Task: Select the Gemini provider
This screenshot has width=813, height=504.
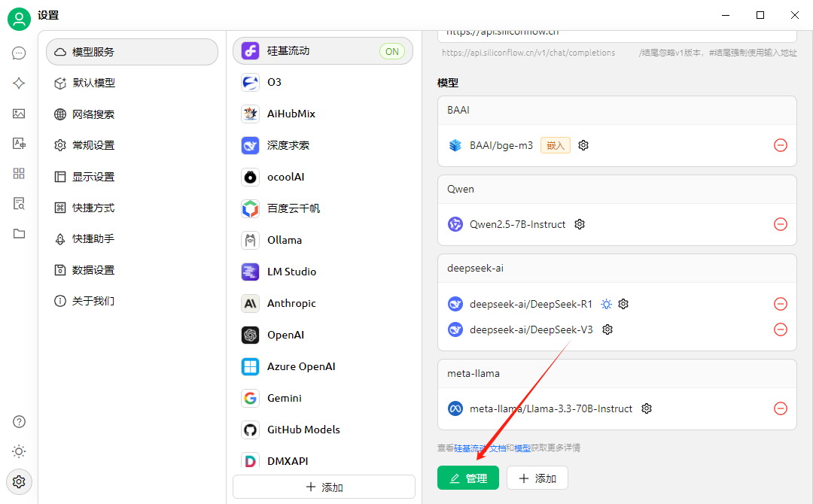Action: pos(323,399)
